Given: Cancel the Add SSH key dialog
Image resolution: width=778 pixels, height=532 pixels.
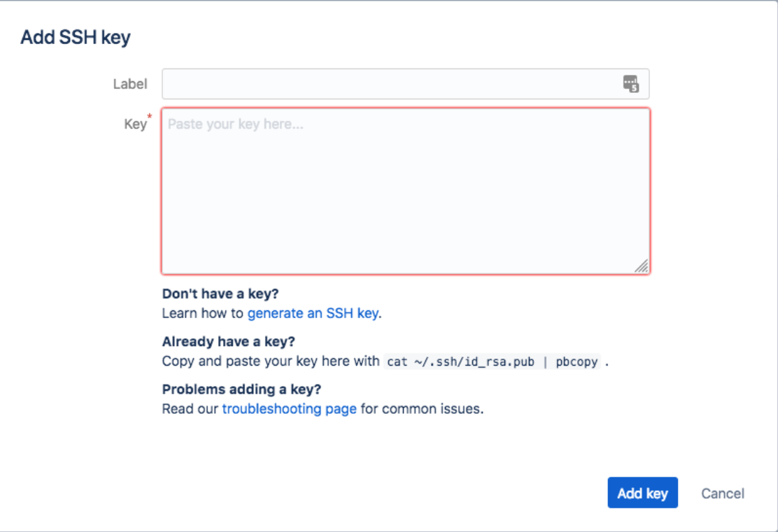Looking at the screenshot, I should [x=723, y=494].
